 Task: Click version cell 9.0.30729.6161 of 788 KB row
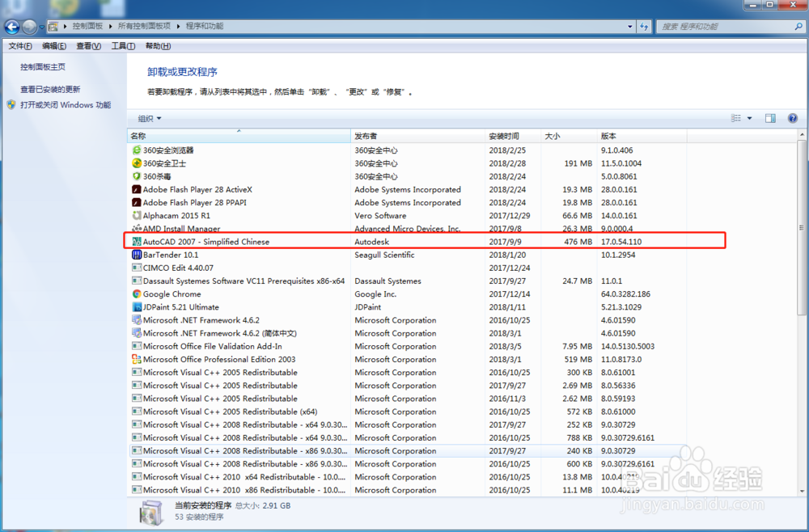pyautogui.click(x=628, y=437)
